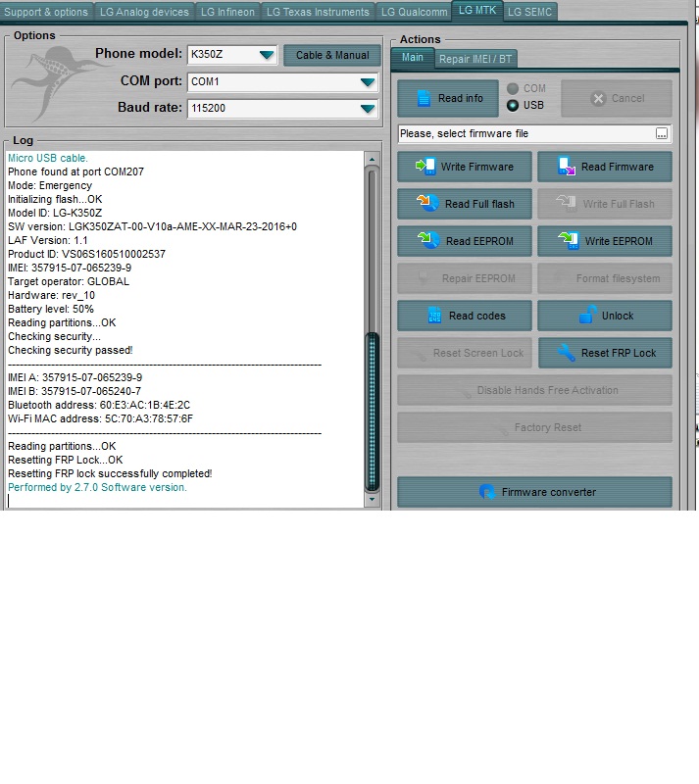Click log line 'Phone found at port COM207'

tap(76, 171)
